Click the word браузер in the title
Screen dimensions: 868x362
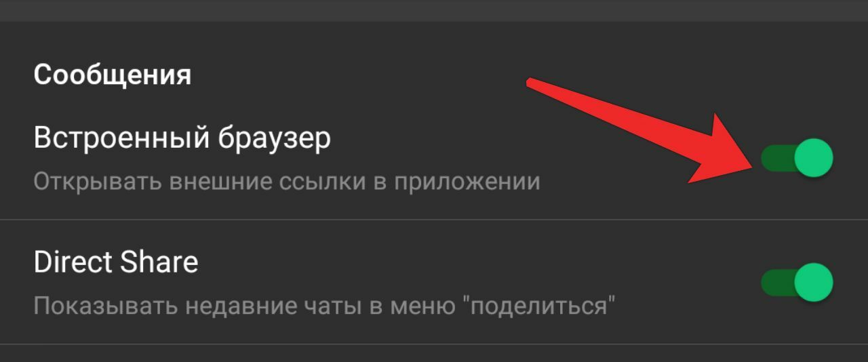(275, 140)
